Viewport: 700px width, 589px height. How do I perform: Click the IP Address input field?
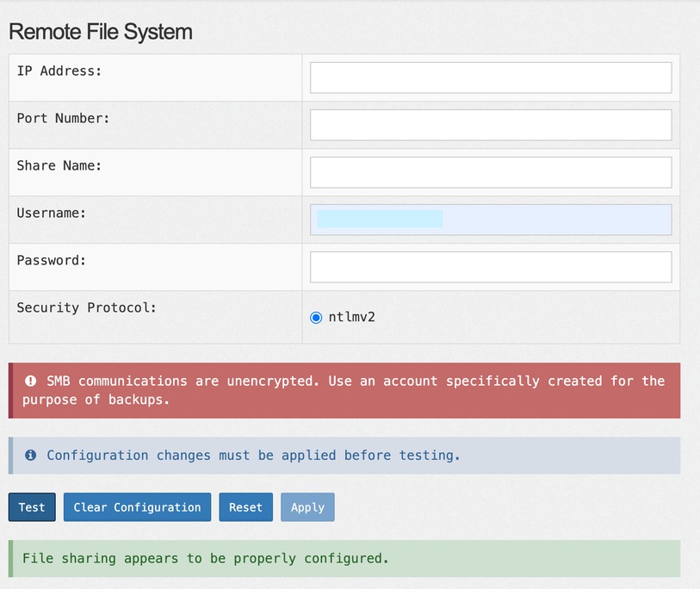[x=491, y=77]
